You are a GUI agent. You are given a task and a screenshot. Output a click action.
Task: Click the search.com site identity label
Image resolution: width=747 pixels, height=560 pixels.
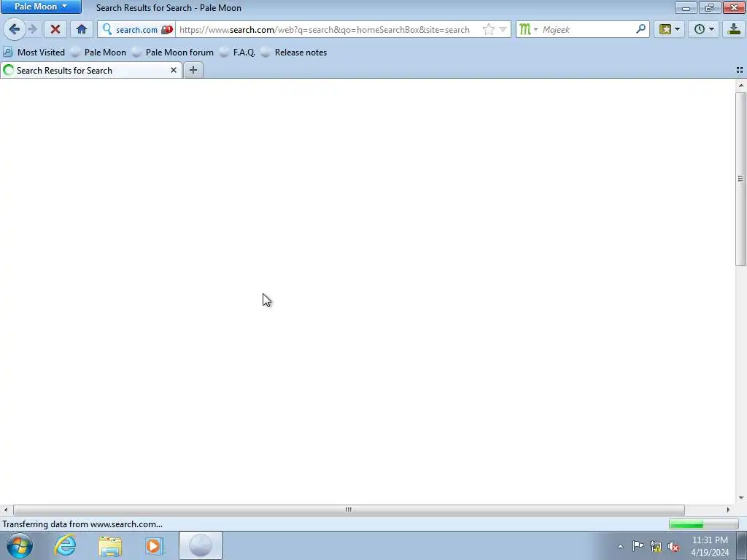click(136, 29)
